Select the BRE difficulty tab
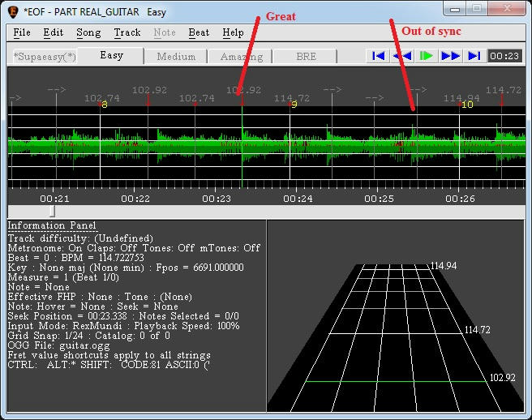The image size is (532, 420). point(305,57)
